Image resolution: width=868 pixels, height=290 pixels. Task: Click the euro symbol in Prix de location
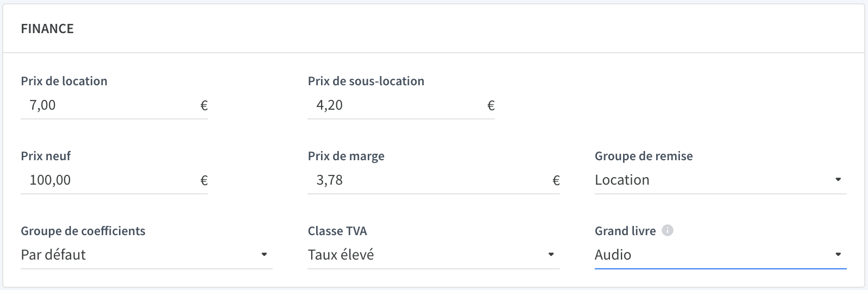[x=204, y=105]
